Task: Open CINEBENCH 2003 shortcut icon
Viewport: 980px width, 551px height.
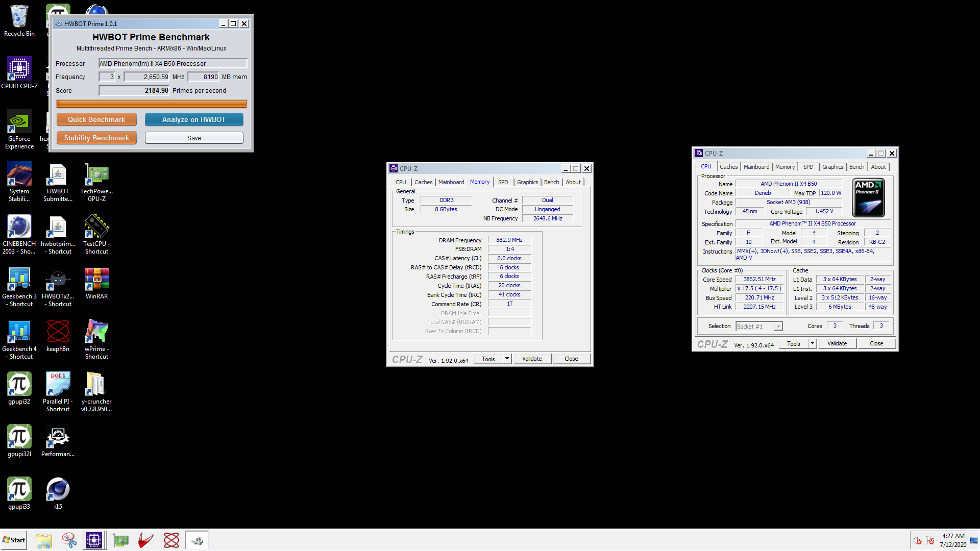Action: click(19, 235)
